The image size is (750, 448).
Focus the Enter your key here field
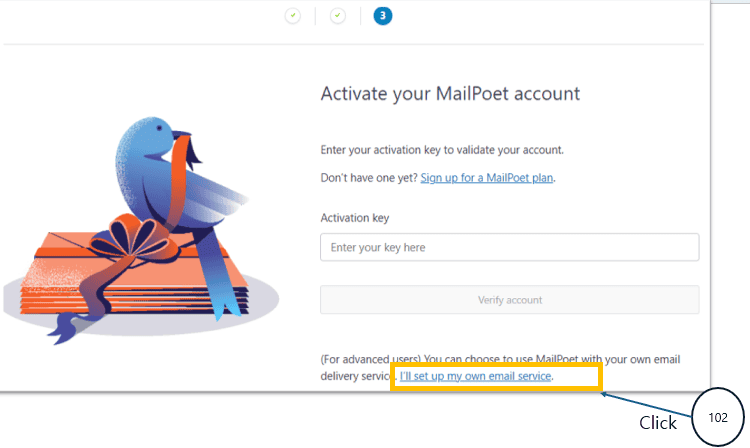(509, 247)
